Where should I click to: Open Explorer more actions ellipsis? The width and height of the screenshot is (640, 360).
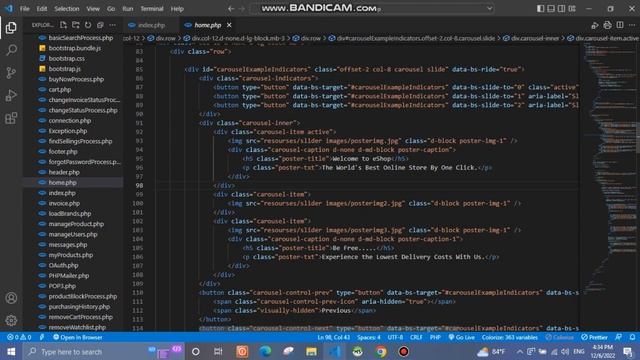(112, 25)
